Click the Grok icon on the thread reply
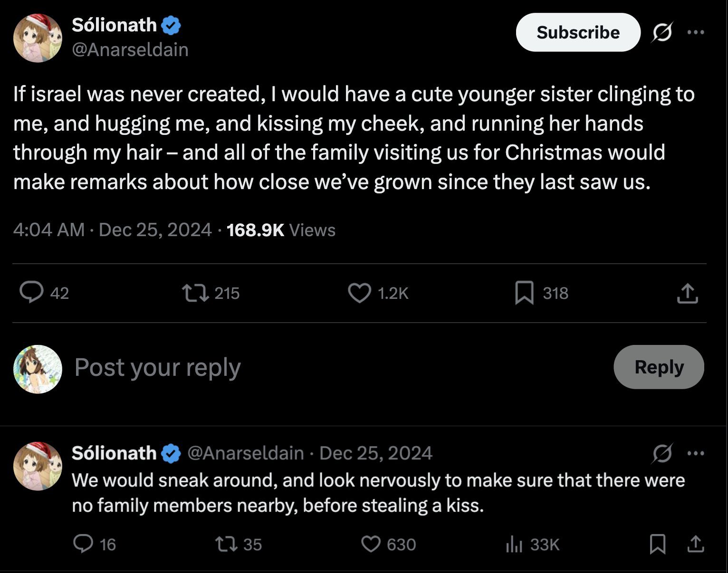 [662, 453]
